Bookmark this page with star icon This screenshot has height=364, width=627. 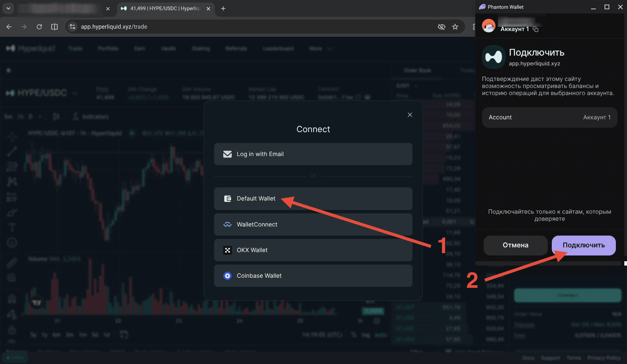tap(455, 27)
